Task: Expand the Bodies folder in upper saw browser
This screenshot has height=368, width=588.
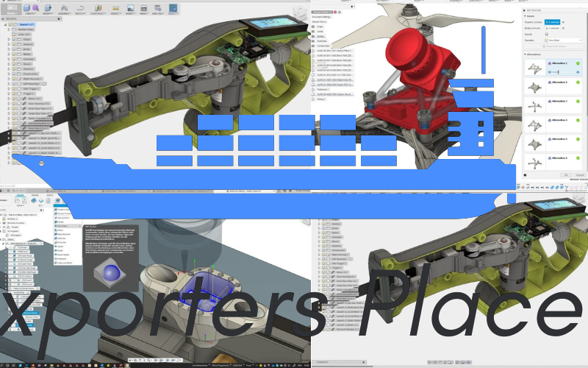Action: tap(9, 54)
